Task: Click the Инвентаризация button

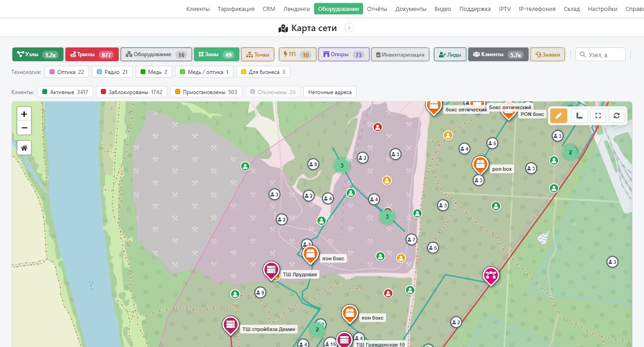Action: pyautogui.click(x=401, y=54)
